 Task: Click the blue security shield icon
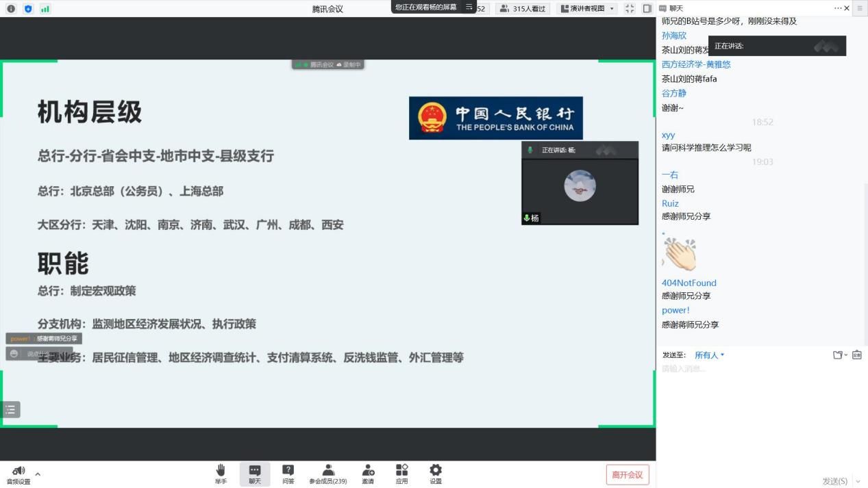click(x=28, y=9)
